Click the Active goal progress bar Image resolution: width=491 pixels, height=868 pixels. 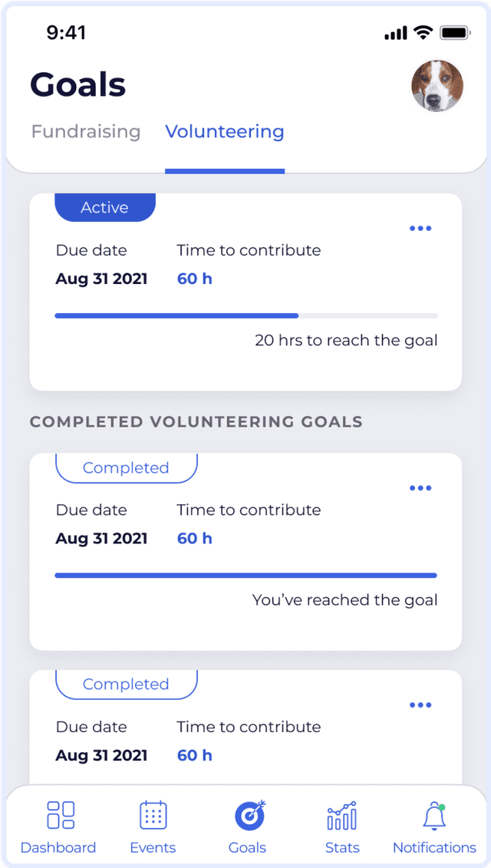tap(246, 315)
